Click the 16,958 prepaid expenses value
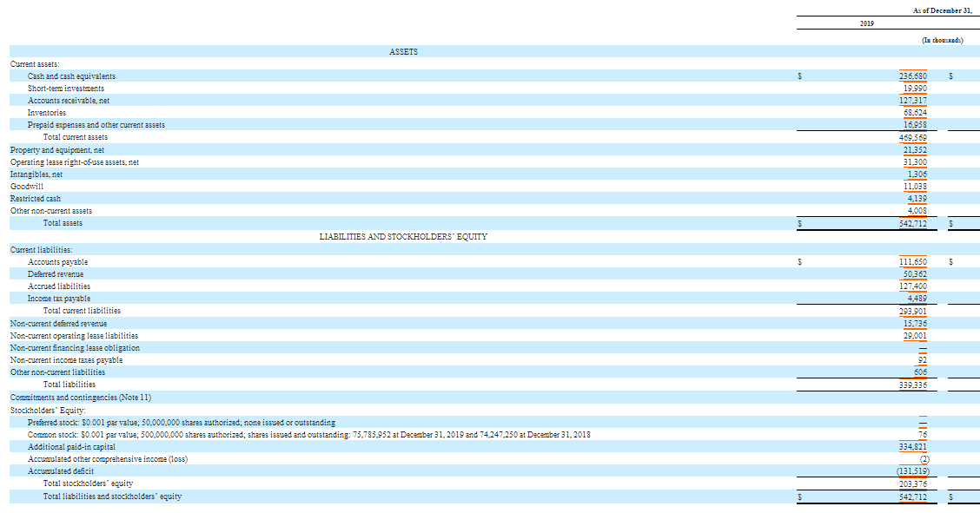Screen dimensions: 980x513 pyautogui.click(x=915, y=125)
